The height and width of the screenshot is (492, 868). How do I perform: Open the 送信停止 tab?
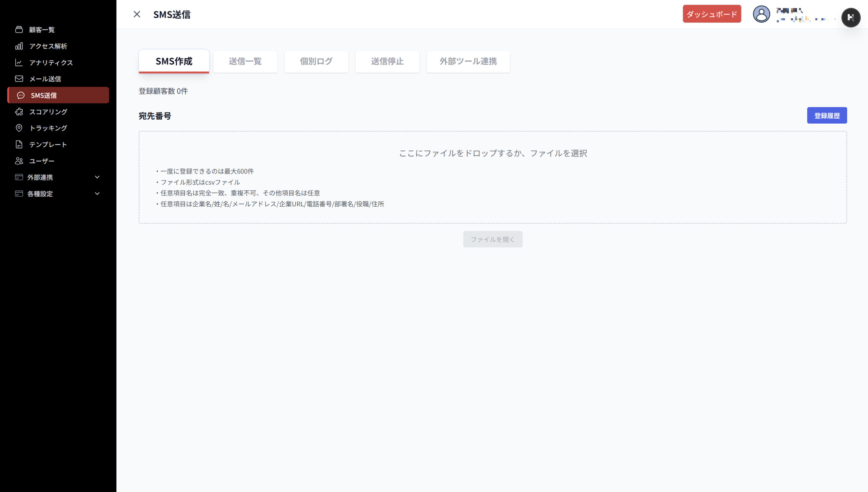coord(387,61)
